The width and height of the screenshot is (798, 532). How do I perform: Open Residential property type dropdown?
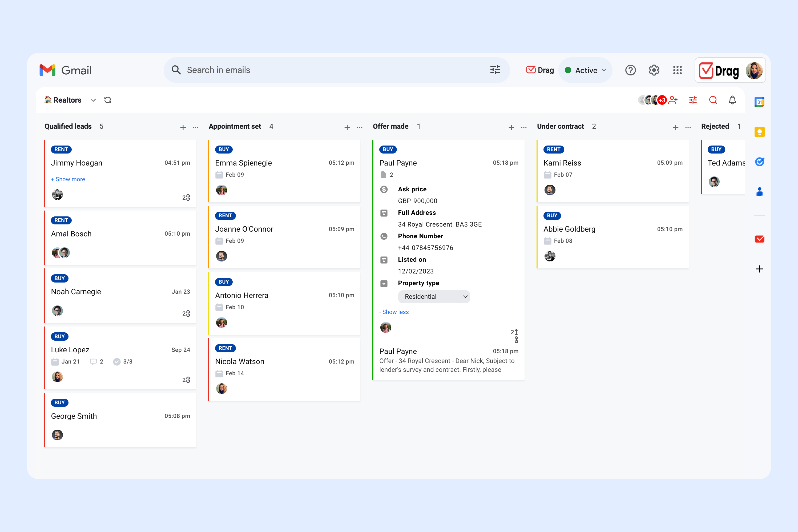tap(434, 297)
